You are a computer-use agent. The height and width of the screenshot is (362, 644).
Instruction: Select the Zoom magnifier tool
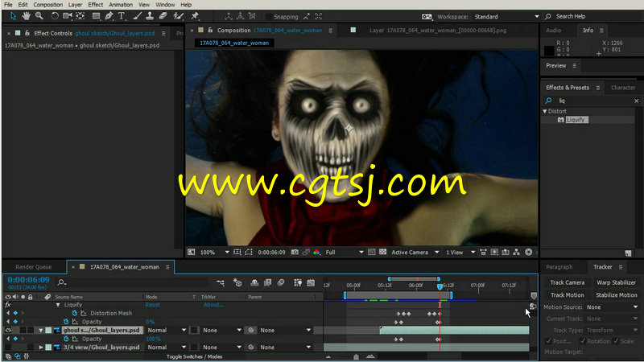[x=39, y=16]
